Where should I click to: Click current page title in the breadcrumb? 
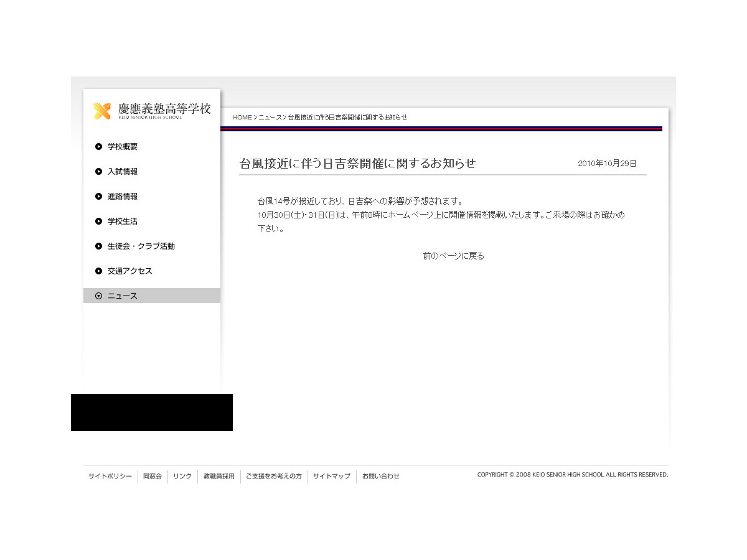tap(347, 118)
